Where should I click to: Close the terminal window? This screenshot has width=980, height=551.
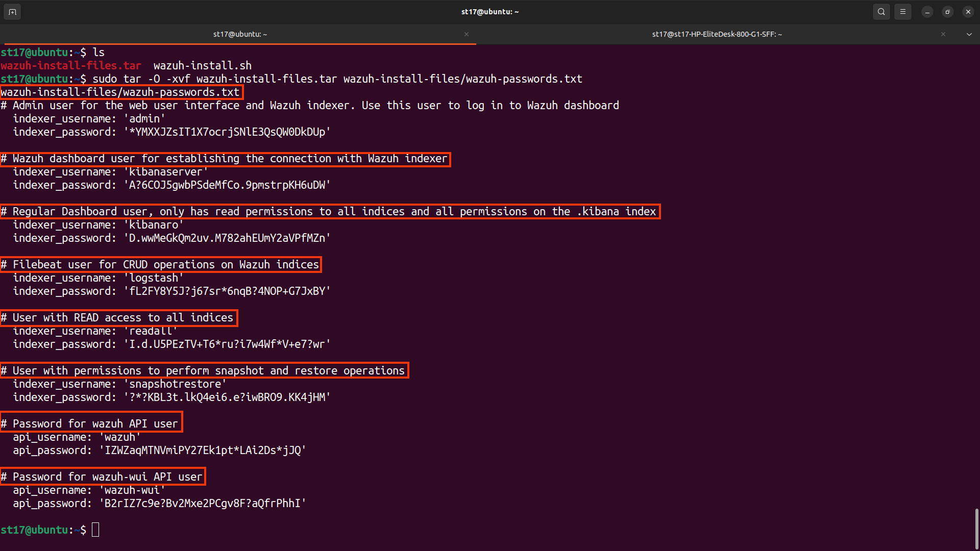click(x=968, y=12)
